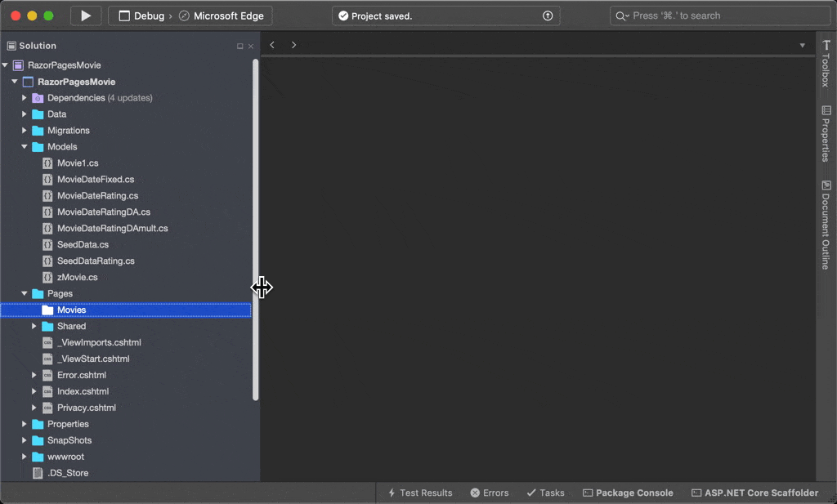This screenshot has width=837, height=504.
Task: Open the Test Results tab
Action: [x=420, y=493]
